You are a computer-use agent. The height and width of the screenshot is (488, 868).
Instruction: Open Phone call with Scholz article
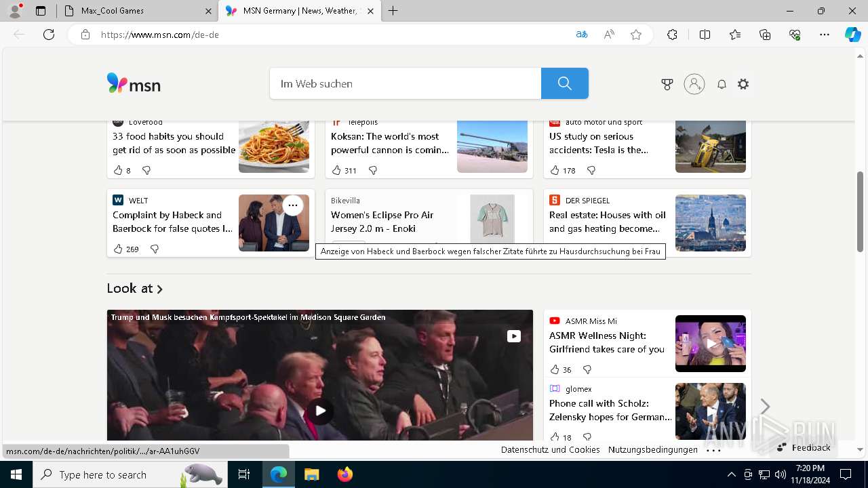pos(610,410)
